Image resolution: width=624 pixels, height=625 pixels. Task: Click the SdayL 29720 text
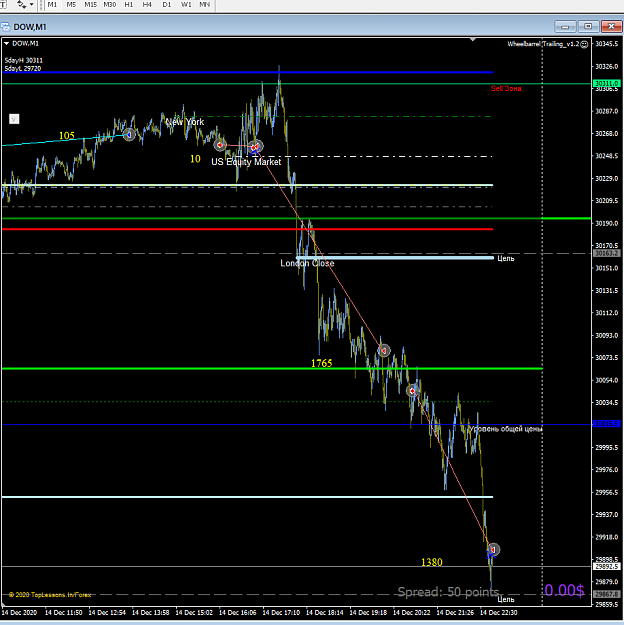23,69
